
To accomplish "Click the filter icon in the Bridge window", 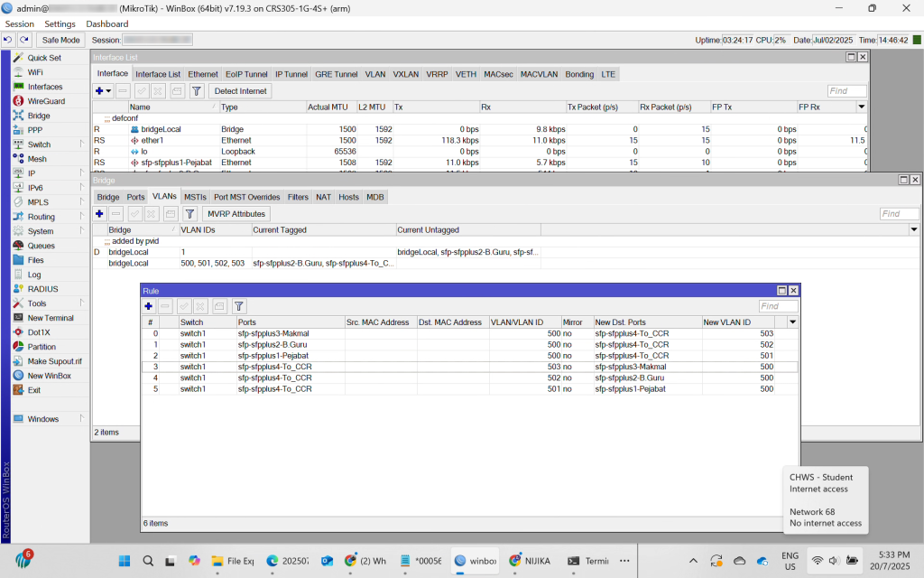I will [189, 213].
